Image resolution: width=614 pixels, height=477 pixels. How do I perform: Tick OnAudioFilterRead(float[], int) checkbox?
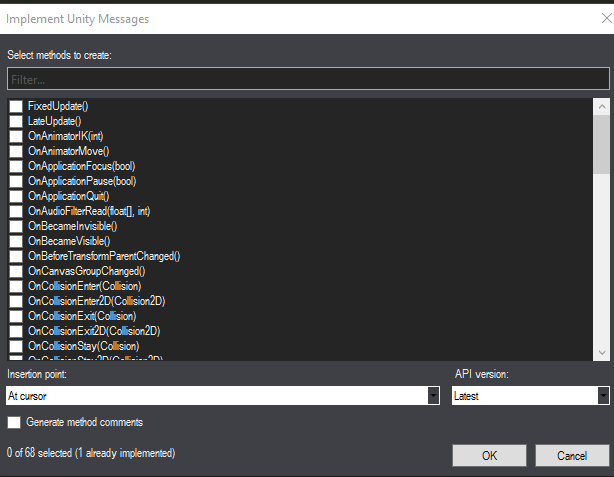pyautogui.click(x=16, y=211)
